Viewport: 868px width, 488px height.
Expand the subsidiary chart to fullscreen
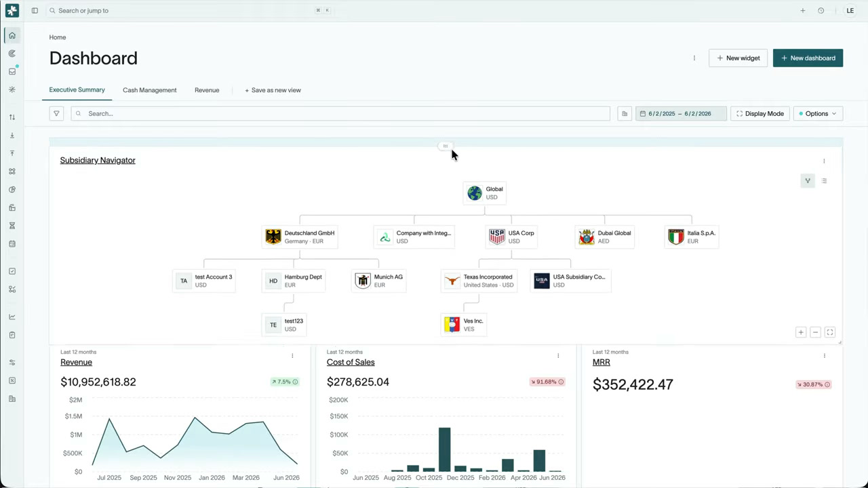[x=829, y=332]
